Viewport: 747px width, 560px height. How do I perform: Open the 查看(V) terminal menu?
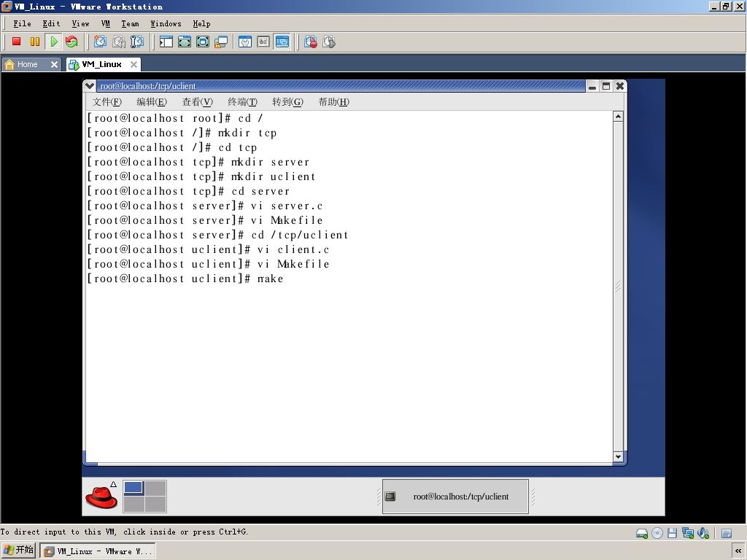[197, 102]
